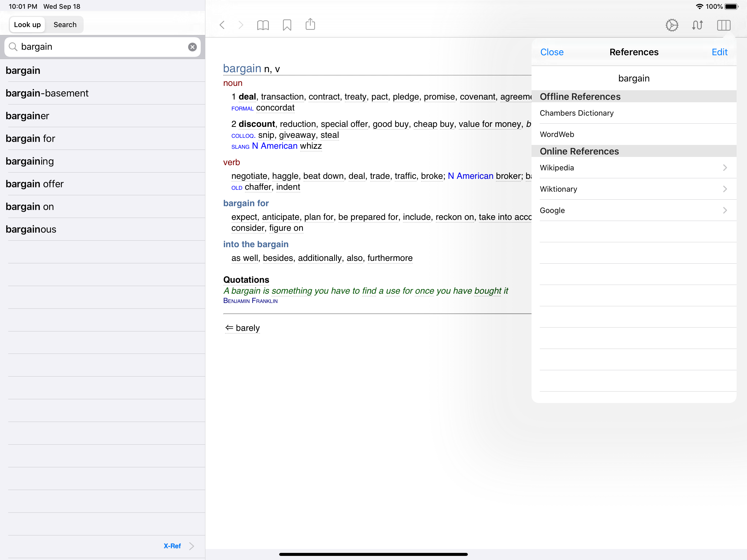Expand the Wikipedia online reference

tap(633, 168)
